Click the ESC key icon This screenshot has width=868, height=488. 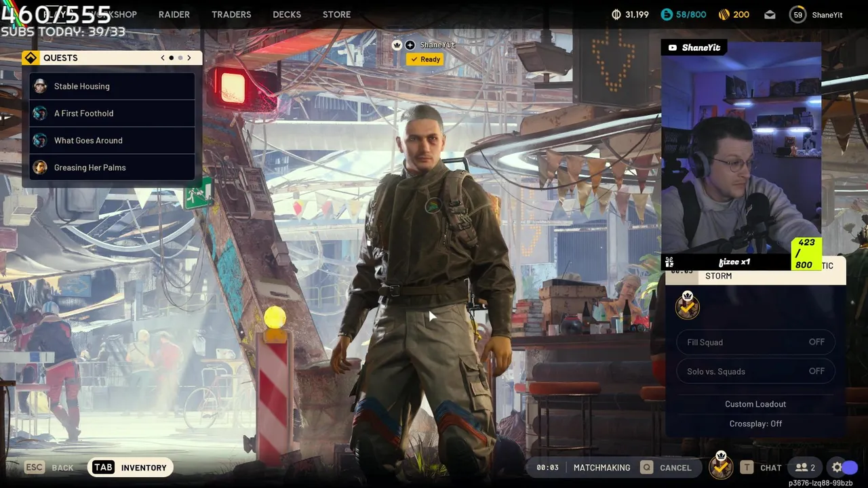pos(35,468)
